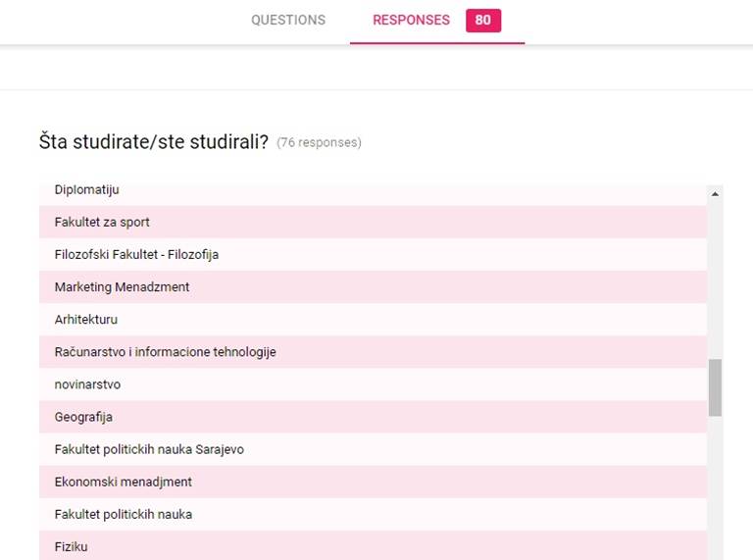Select the 'Marketing Menadzment' response
The width and height of the screenshot is (753, 560).
tap(122, 287)
